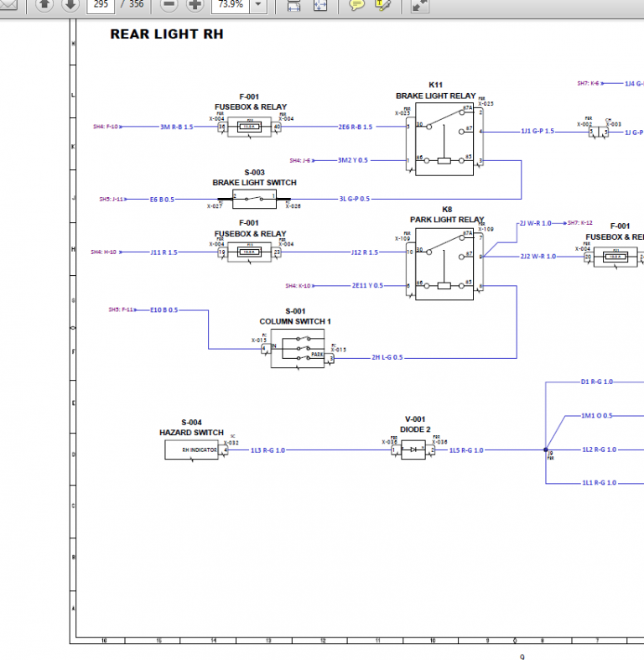
Task: Click the K8 PARK LIGHT RELAY label
Action: pyautogui.click(x=447, y=215)
